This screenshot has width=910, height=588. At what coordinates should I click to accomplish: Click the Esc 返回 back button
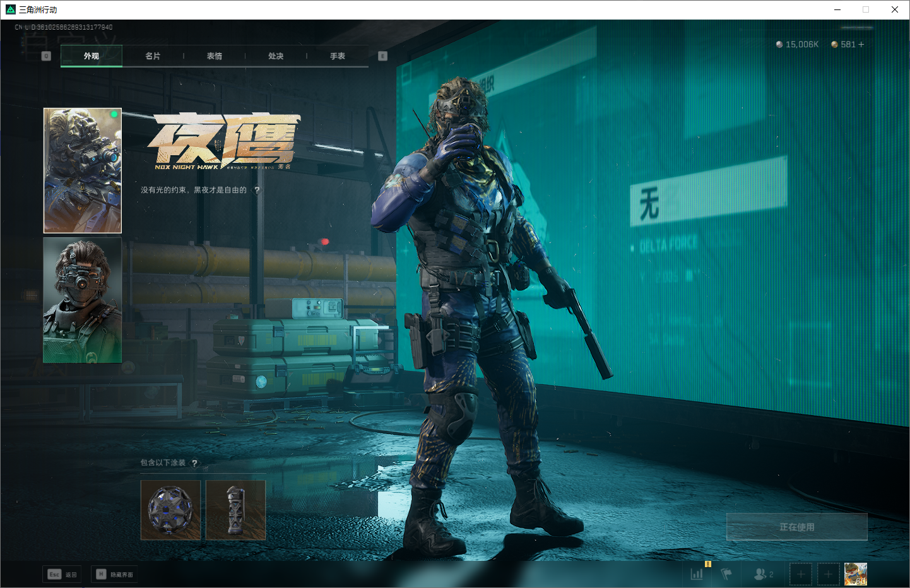click(62, 574)
